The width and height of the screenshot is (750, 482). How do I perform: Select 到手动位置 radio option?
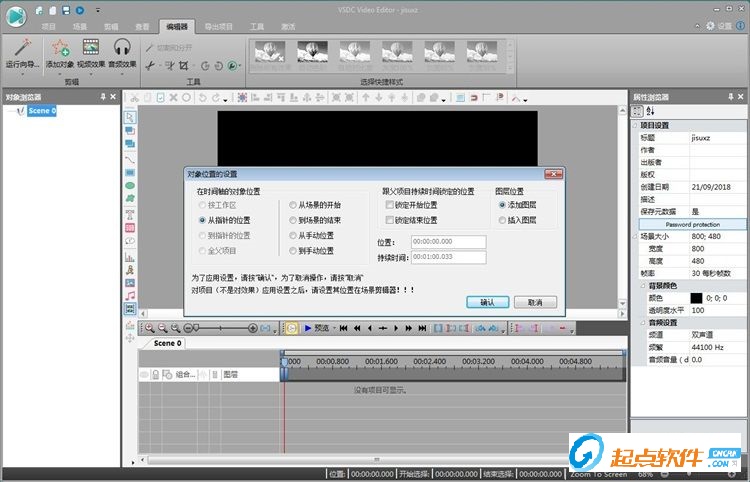click(293, 251)
